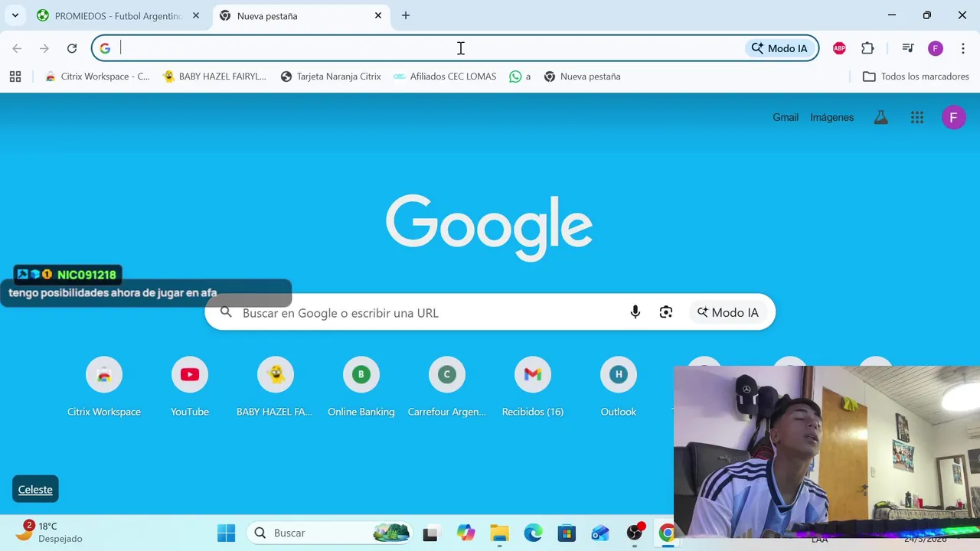980x551 pixels.
Task: Open a new tab with plus button
Action: coord(406,15)
